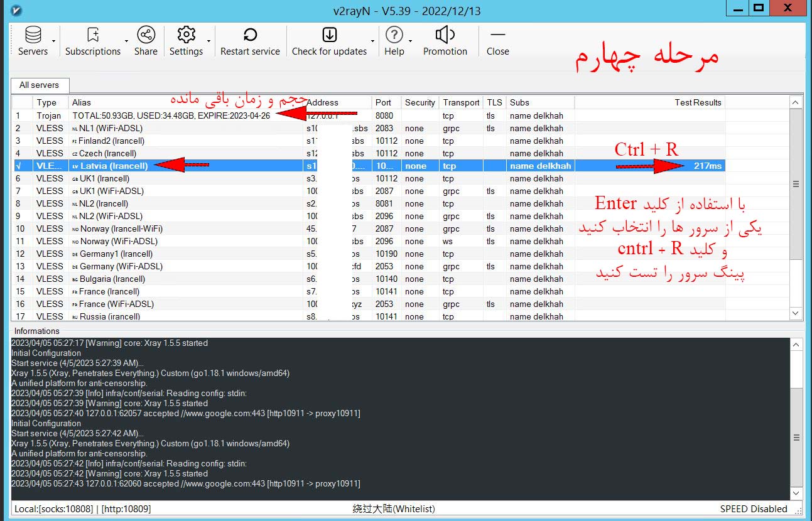Viewport: 812px width, 521px height.
Task: Select the NL2 (Irancell) server row
Action: [x=369, y=203]
